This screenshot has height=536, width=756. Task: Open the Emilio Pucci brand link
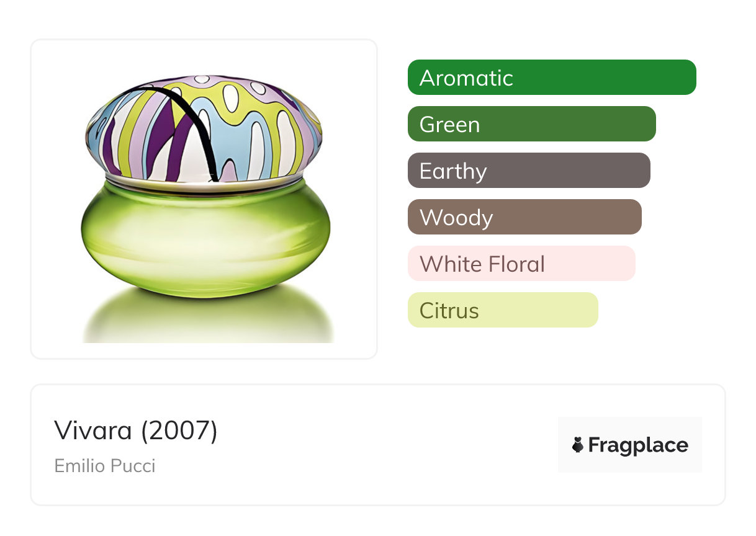(105, 465)
